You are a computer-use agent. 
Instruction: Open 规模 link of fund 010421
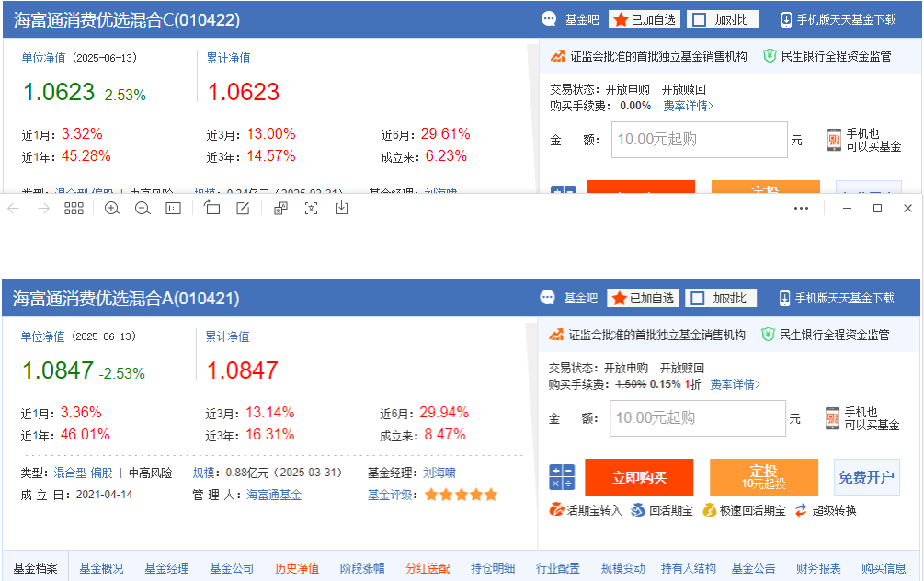tap(203, 473)
